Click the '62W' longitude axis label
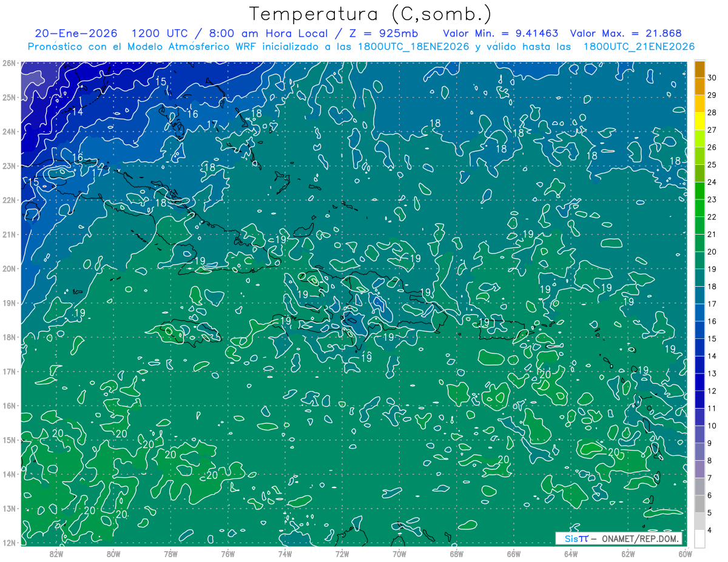The height and width of the screenshot is (562, 728). (x=628, y=554)
